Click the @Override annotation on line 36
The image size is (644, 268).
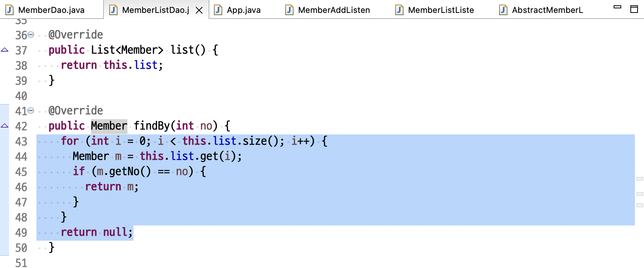click(x=75, y=35)
